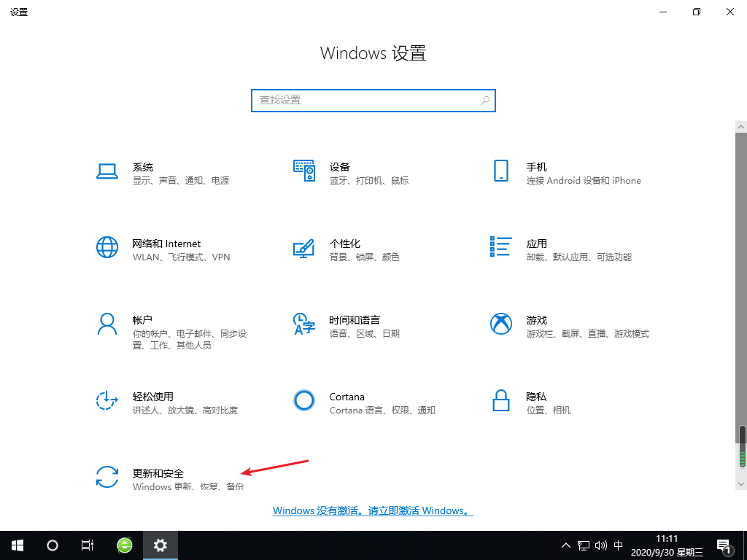Open the Windows Start menu
Screen dimensions: 747x560
pyautogui.click(x=17, y=545)
